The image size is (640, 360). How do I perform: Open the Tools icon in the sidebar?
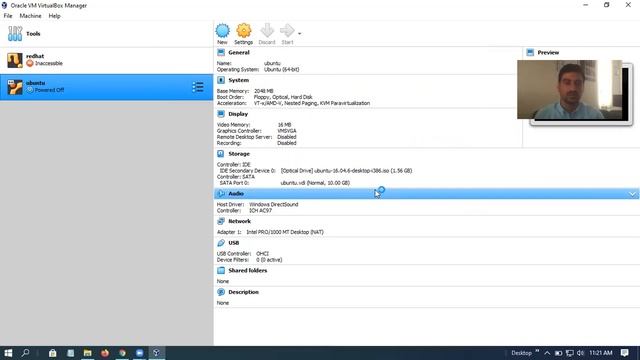pos(15,33)
